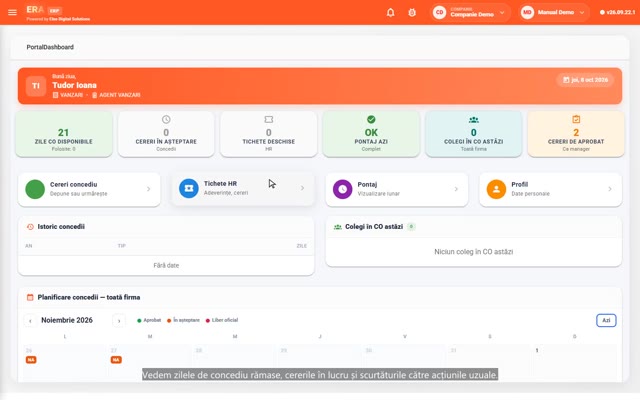Click the NA badge on day 26
The height and width of the screenshot is (400, 640).
click(31, 360)
